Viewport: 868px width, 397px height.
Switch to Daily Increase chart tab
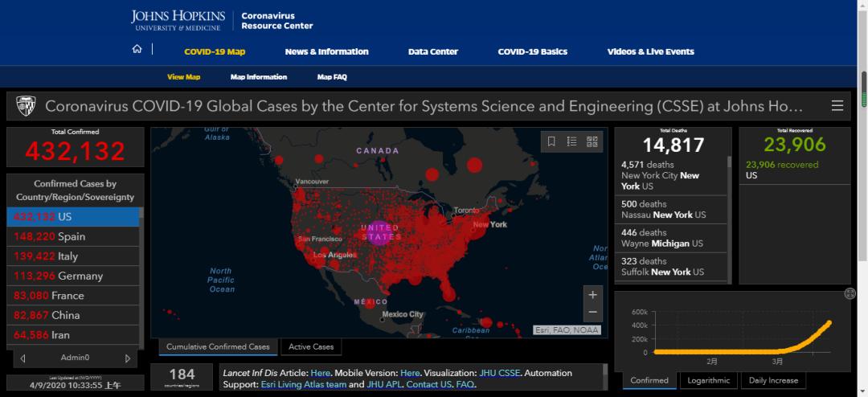coord(773,380)
